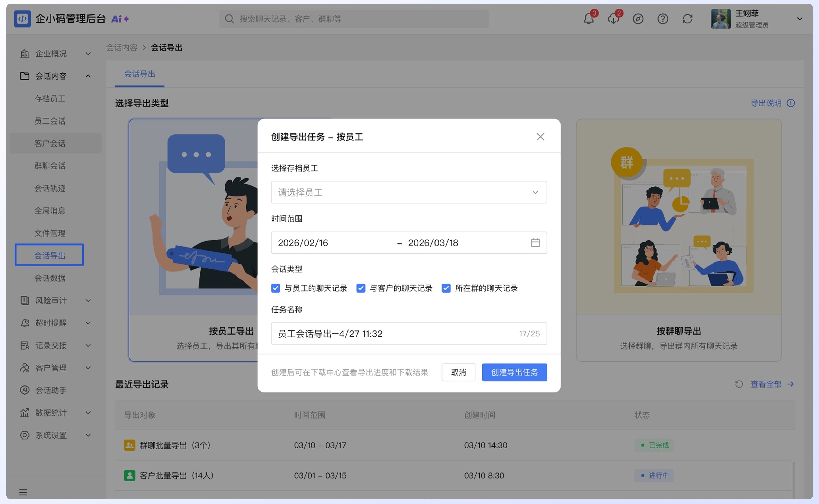
Task: Click 会话内容 breadcrumb link
Action: (x=122, y=48)
